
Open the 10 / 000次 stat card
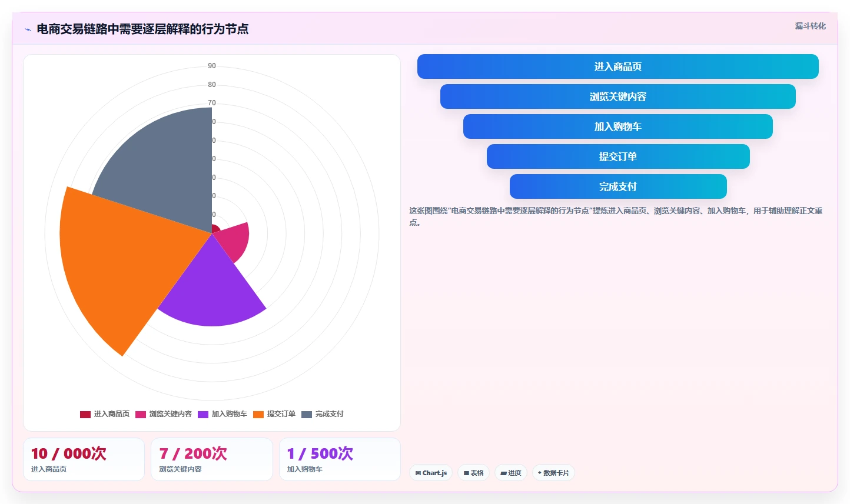tap(84, 459)
